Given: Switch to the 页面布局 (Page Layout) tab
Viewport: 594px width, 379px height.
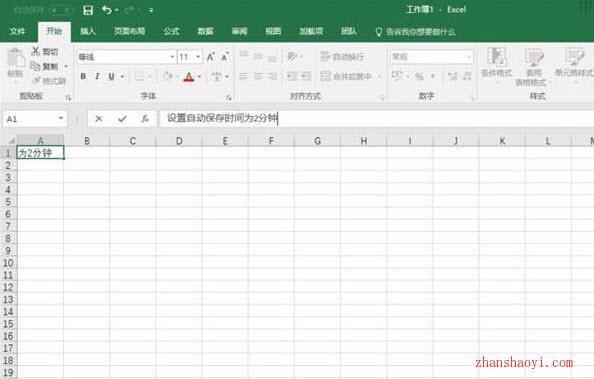Looking at the screenshot, I should coord(130,31).
